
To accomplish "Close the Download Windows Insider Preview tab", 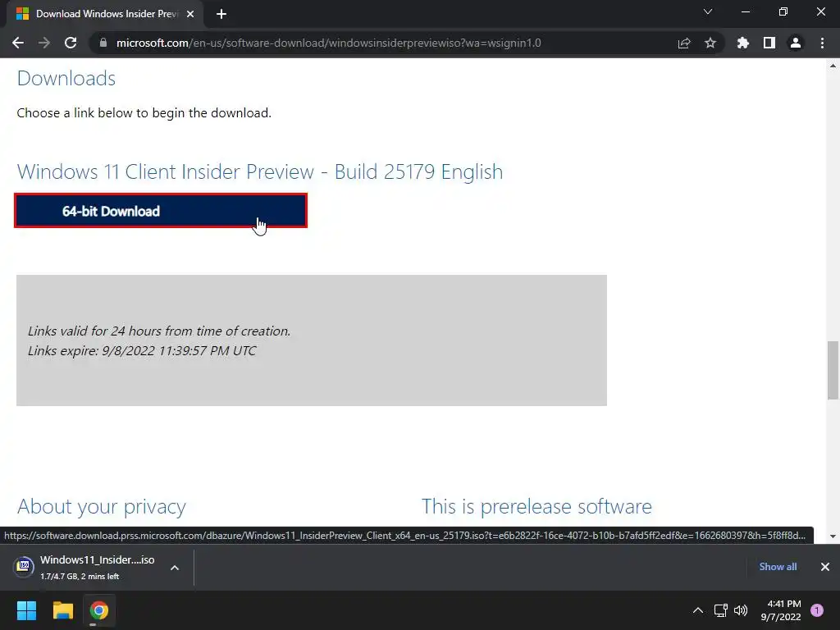I will pyautogui.click(x=190, y=14).
